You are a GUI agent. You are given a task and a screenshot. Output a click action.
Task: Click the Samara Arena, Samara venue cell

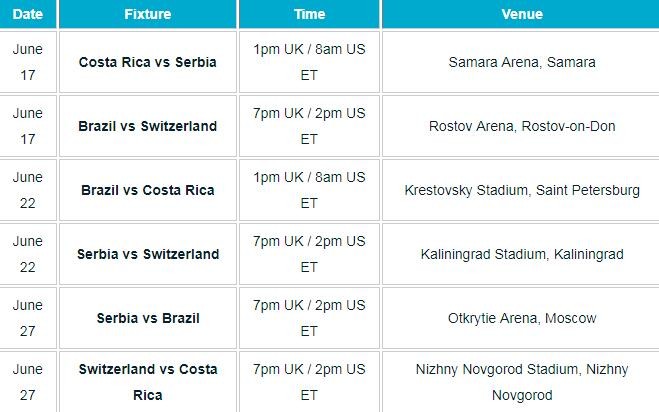click(521, 62)
